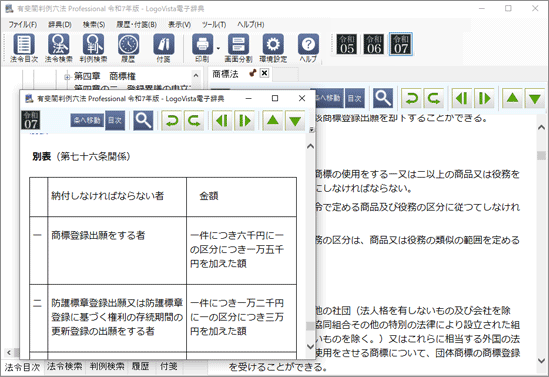Open the 検索(S) menu

pos(94,25)
